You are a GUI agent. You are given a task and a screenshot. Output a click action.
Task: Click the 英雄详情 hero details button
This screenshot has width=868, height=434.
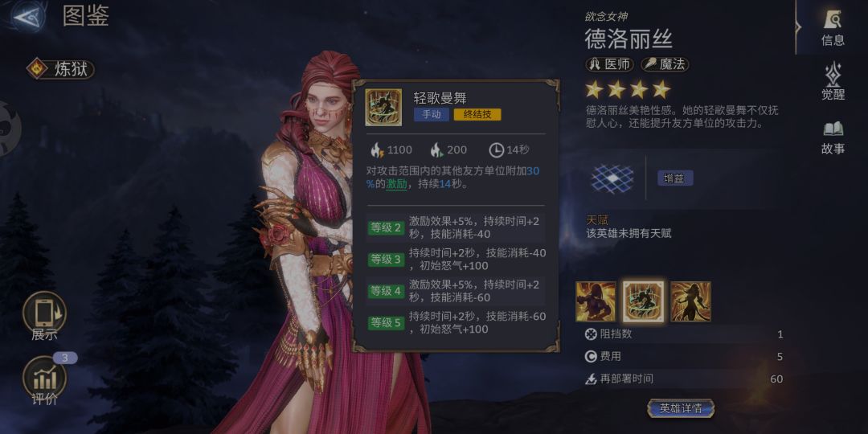pos(681,408)
